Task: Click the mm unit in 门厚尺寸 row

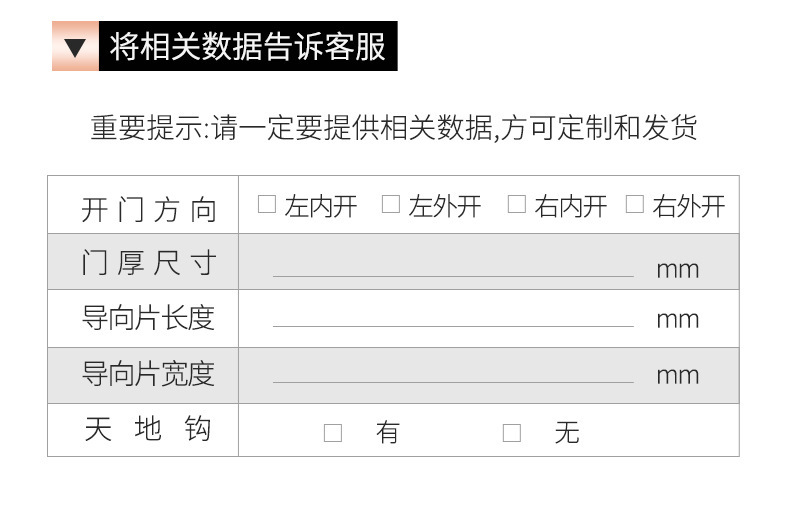Action: 677,269
